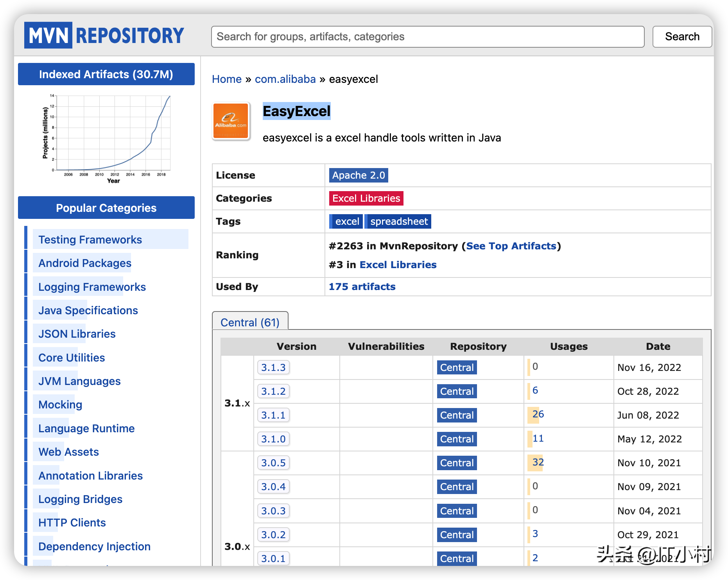Image resolution: width=728 pixels, height=580 pixels.
Task: Click the Alibaba EasyExcel artifact logo
Action: point(231,121)
